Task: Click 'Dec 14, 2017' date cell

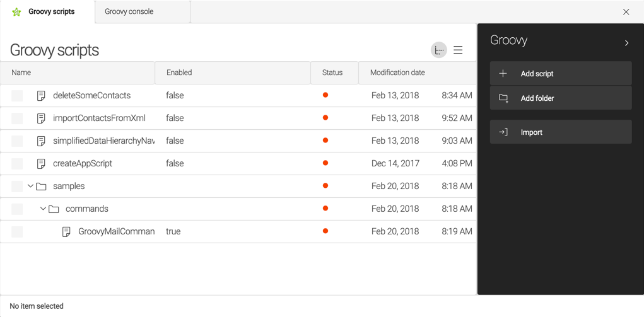Action: point(395,163)
